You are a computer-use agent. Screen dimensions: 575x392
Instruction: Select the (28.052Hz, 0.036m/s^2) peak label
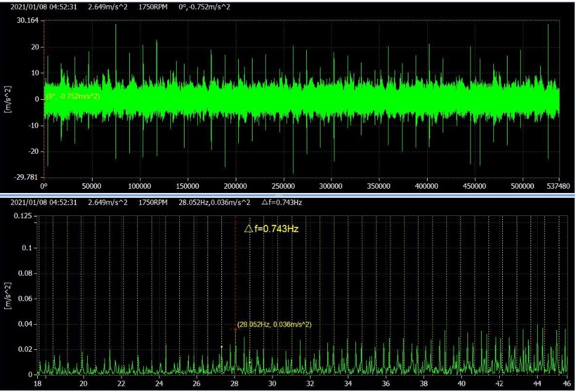pos(274,325)
